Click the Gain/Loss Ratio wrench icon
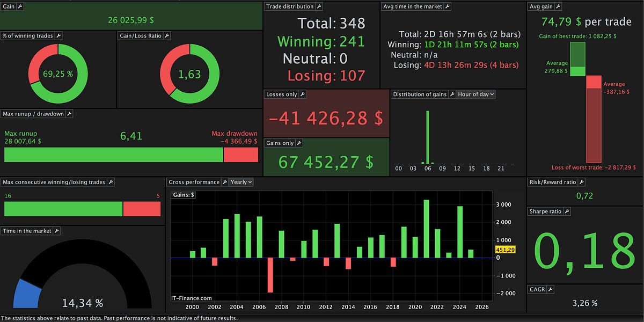Image resolution: width=644 pixels, height=322 pixels. click(x=167, y=35)
